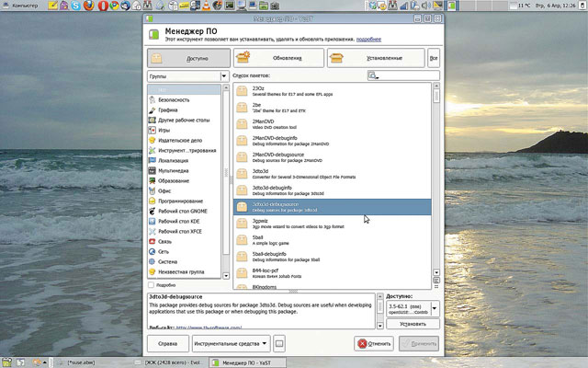Image resolution: width=588 pixels, height=368 pixels.
Task: Select the Издательское дело group
Action: 184,141
